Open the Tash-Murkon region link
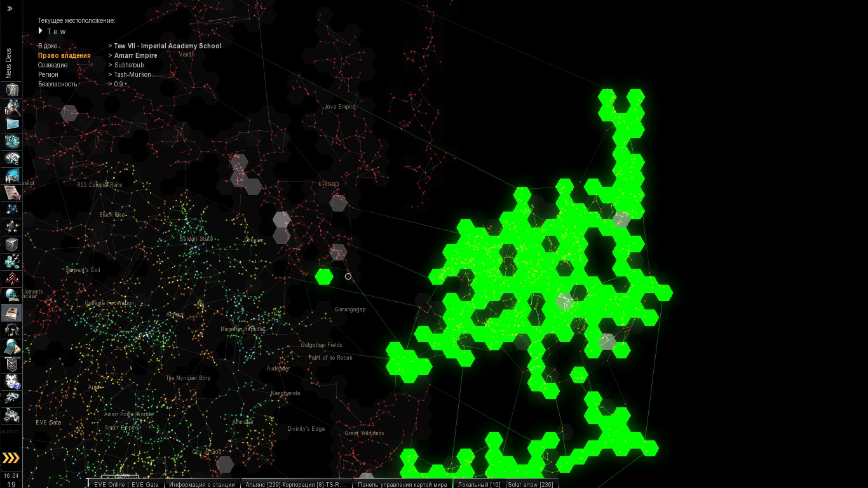 pyautogui.click(x=133, y=74)
